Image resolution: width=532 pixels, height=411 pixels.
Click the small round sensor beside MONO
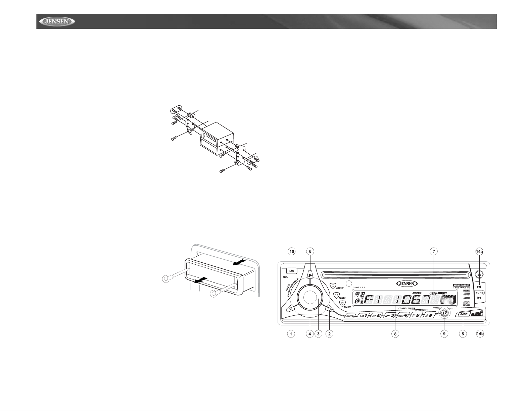click(x=349, y=284)
